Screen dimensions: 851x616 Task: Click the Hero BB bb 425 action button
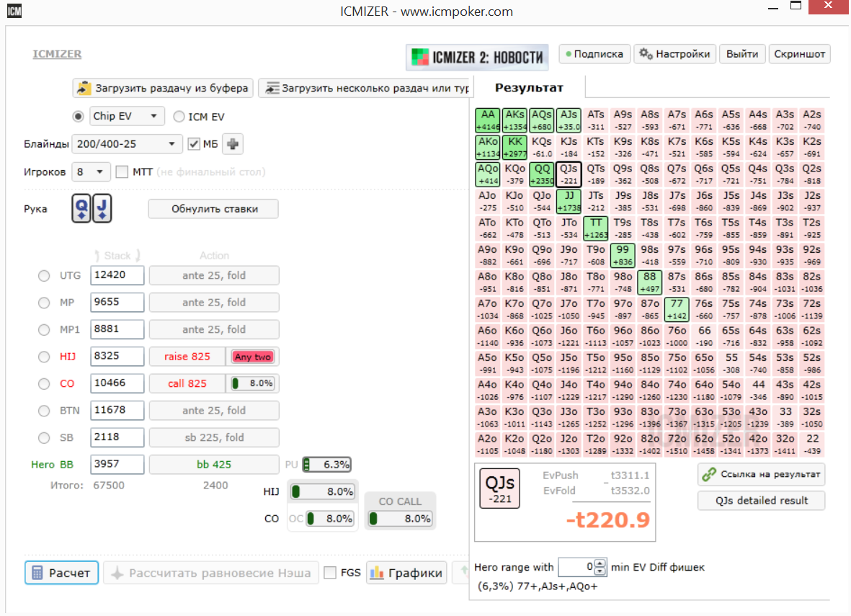pyautogui.click(x=214, y=465)
